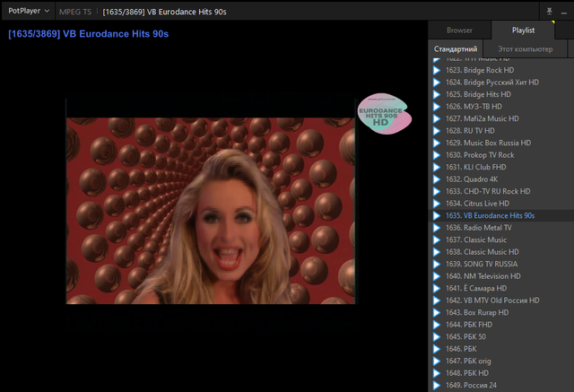Select playlist entry 1641. Ё Самара HD
Image resolution: width=574 pixels, height=392 pixels.
[x=501, y=289]
